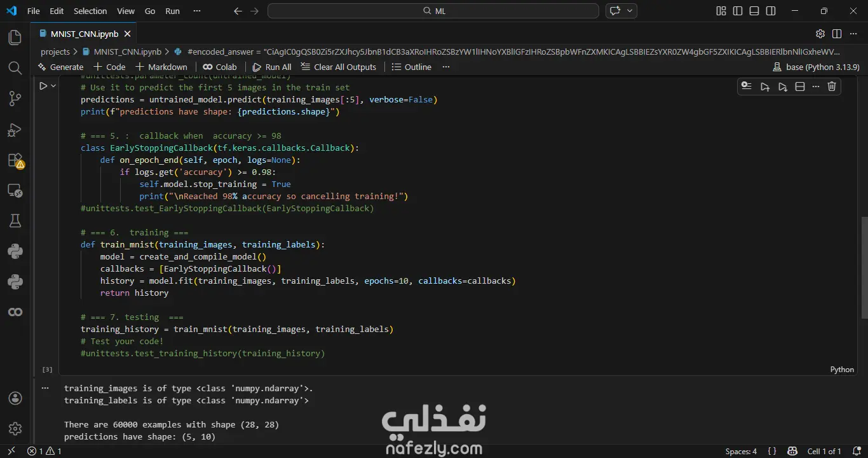The width and height of the screenshot is (868, 458).
Task: Click Execute Cell and Below icon
Action: click(x=783, y=87)
